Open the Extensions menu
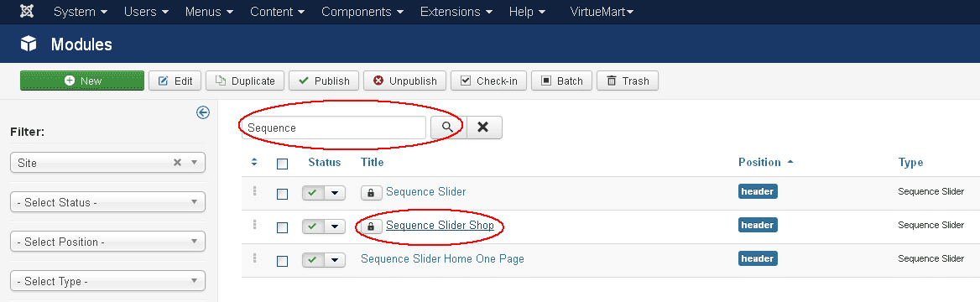The height and width of the screenshot is (302, 980). (x=456, y=11)
